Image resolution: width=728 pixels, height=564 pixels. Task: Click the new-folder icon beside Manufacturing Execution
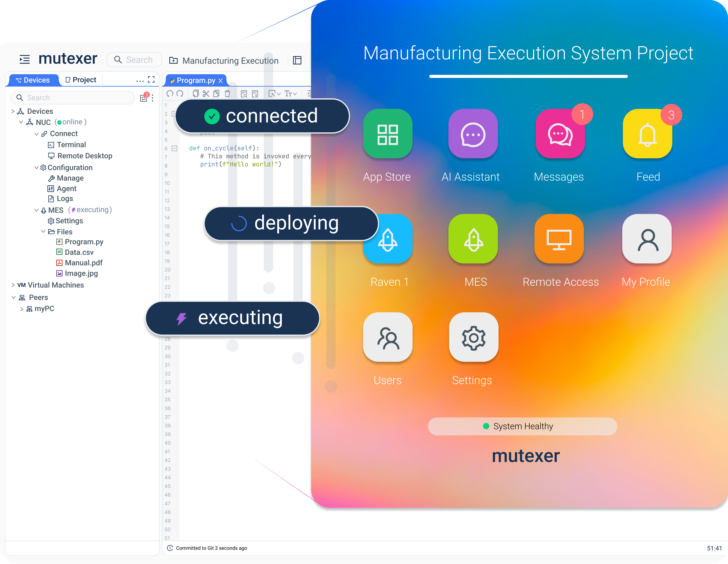[x=173, y=60]
